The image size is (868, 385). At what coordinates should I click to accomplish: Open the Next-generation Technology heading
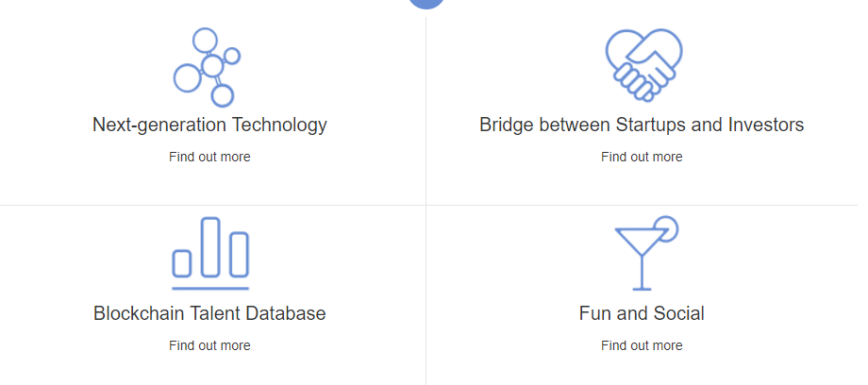coord(209,125)
